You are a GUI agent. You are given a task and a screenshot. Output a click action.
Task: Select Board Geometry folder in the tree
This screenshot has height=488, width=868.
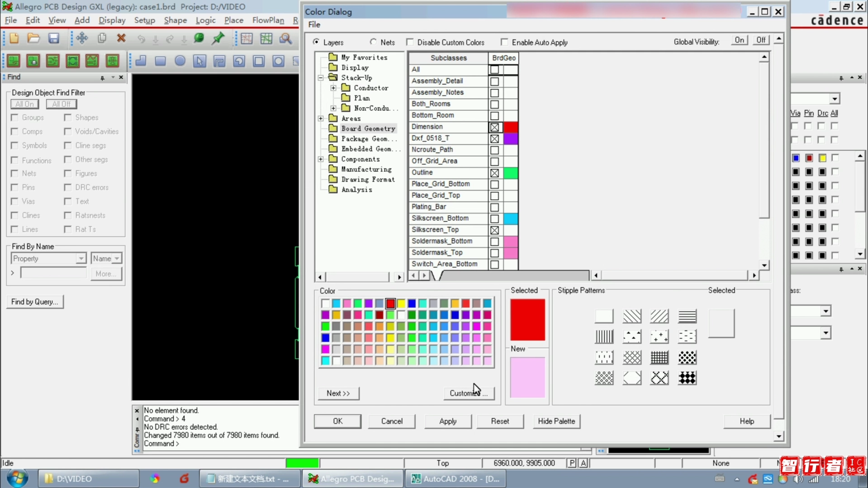click(368, 129)
